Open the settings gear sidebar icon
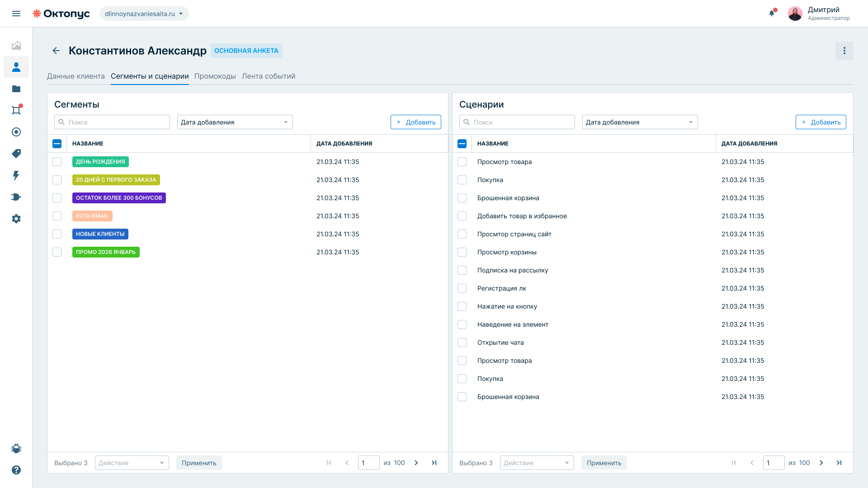 point(16,219)
